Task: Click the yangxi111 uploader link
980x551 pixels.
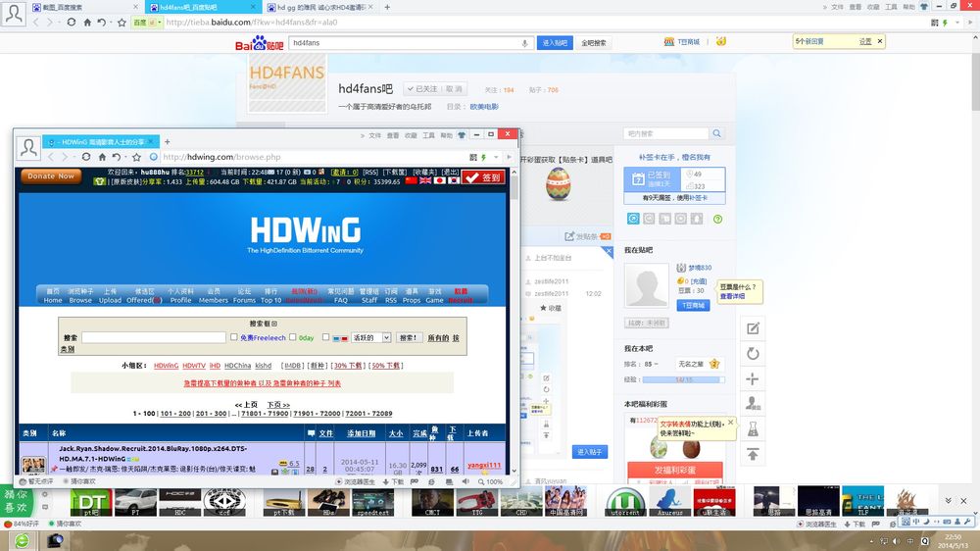Action: pos(484,466)
